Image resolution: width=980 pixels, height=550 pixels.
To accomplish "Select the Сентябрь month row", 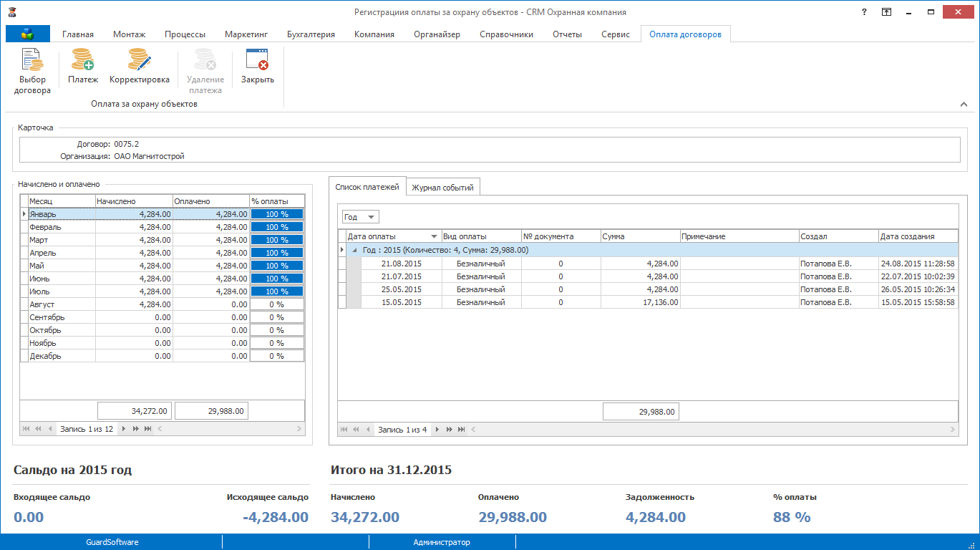I will pyautogui.click(x=162, y=317).
